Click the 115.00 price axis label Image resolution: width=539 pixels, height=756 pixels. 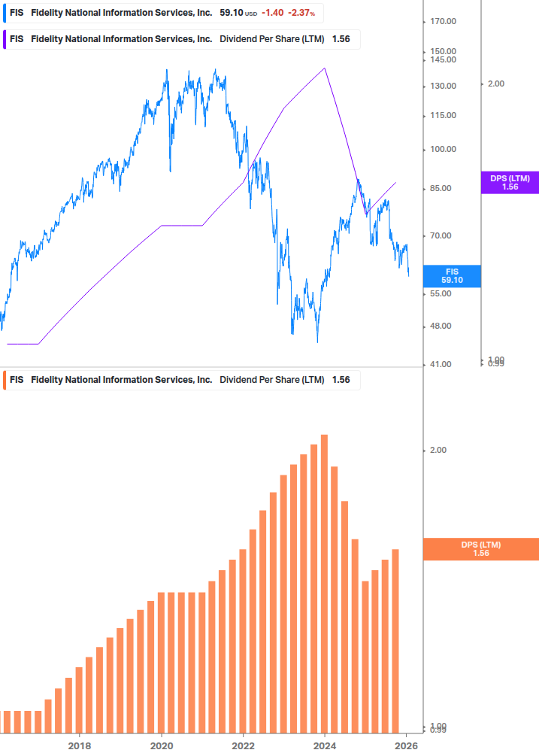click(x=443, y=115)
